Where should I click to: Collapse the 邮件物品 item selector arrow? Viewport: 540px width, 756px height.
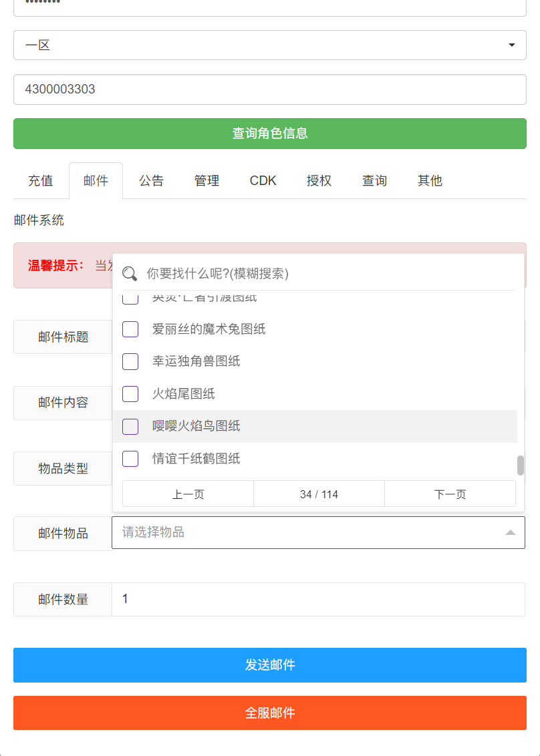tap(511, 532)
